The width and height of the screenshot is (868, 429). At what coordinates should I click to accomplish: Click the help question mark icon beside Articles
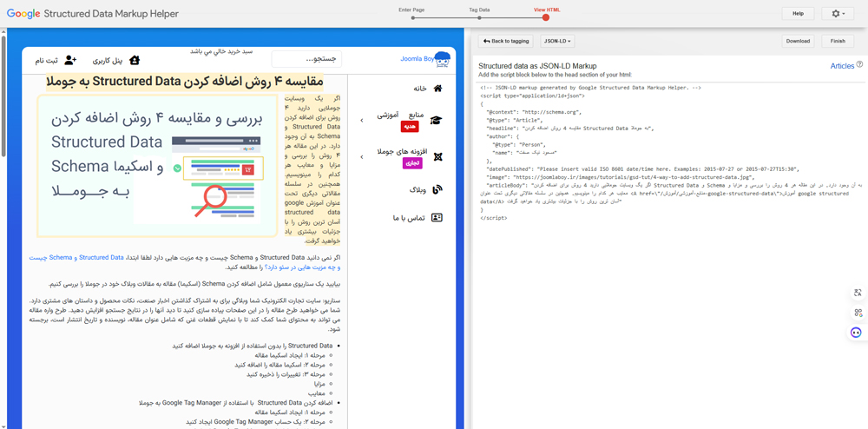tap(859, 64)
